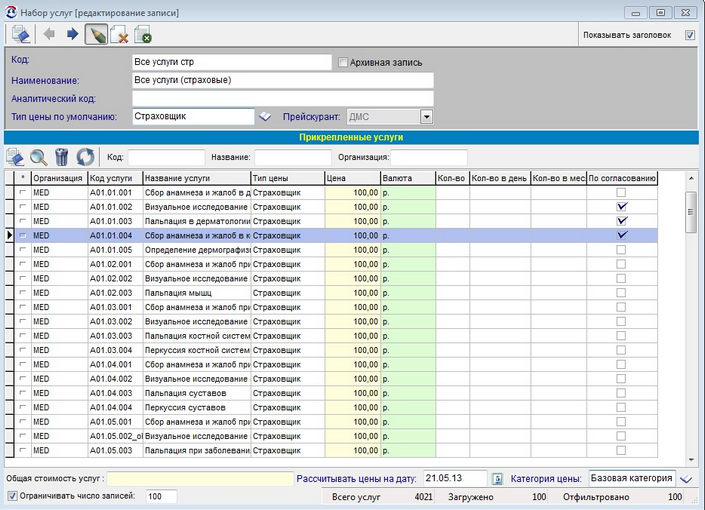The image size is (705, 510).
Task: Click the app logo in the title bar
Action: 11,12
